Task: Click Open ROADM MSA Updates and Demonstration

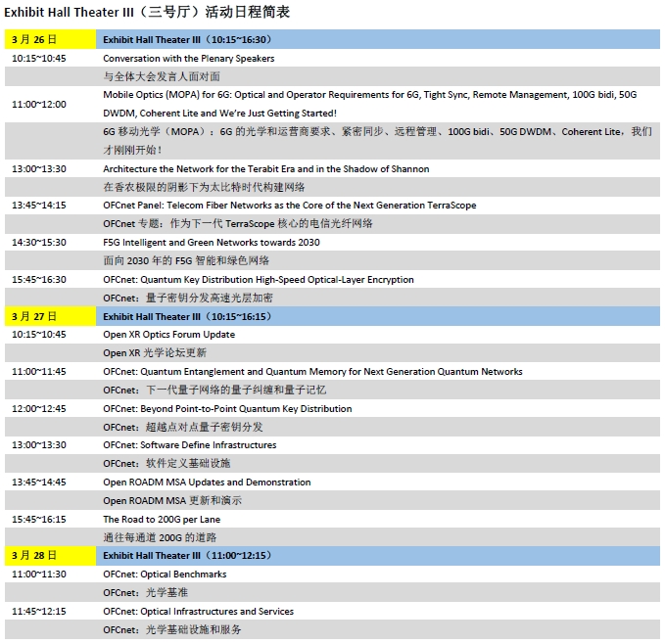Action: (x=207, y=483)
